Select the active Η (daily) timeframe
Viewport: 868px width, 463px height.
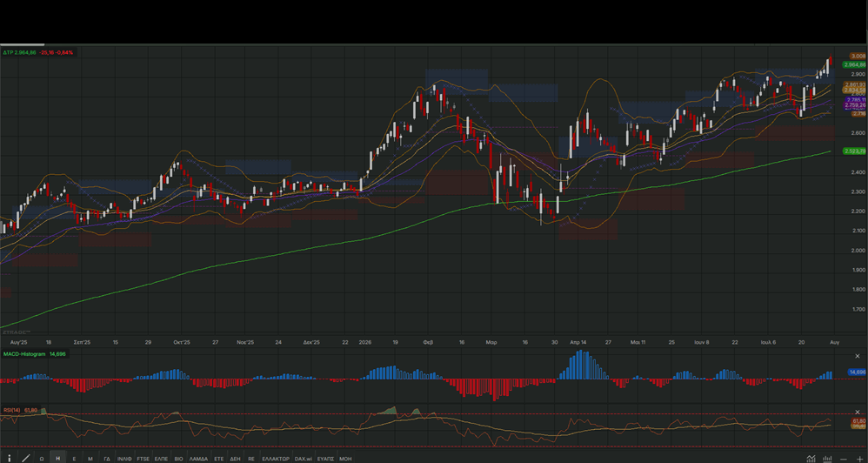(x=57, y=459)
